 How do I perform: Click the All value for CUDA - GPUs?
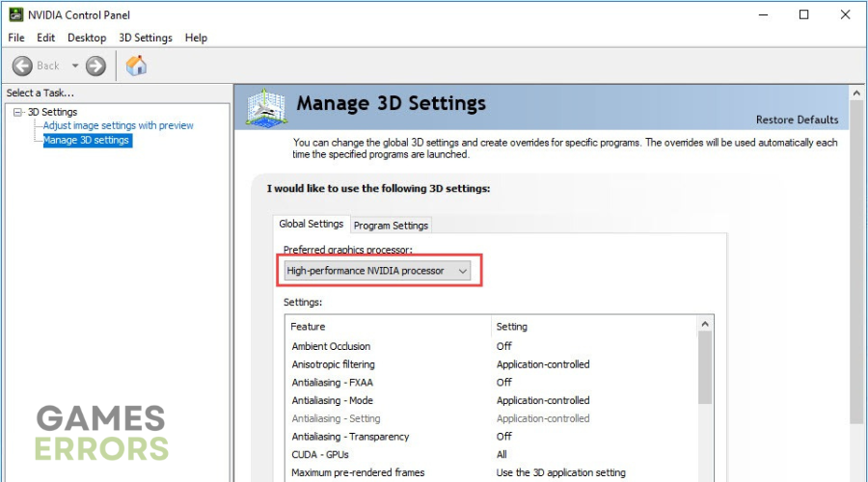(x=502, y=455)
